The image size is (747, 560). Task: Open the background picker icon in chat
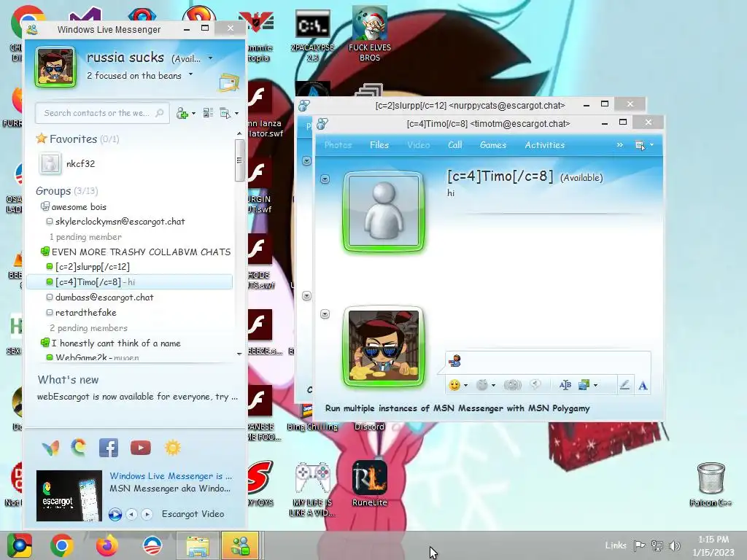[x=584, y=385]
